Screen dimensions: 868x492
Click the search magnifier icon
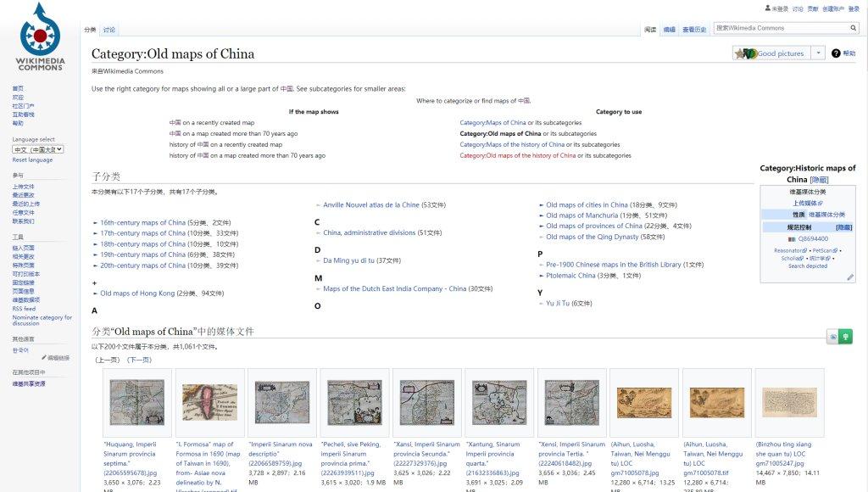pyautogui.click(x=853, y=28)
